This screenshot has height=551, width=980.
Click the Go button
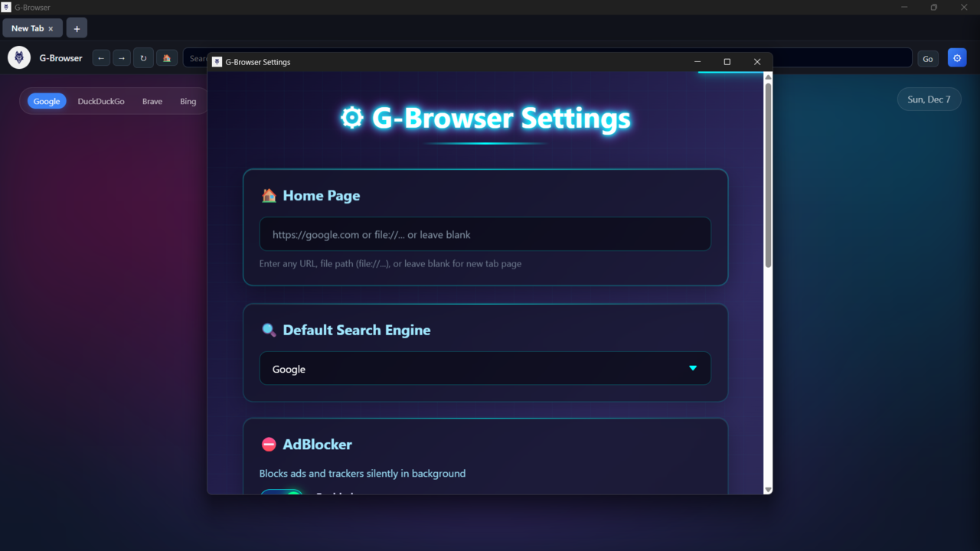[927, 57]
